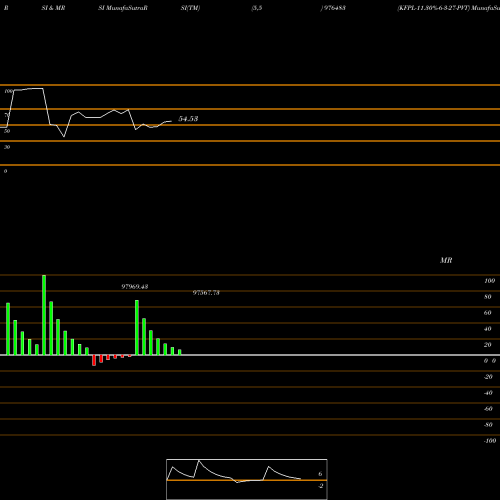The image size is (500, 500).
Task: Click the ') 976483' code in the header
Action: pyautogui.click(x=333, y=8)
